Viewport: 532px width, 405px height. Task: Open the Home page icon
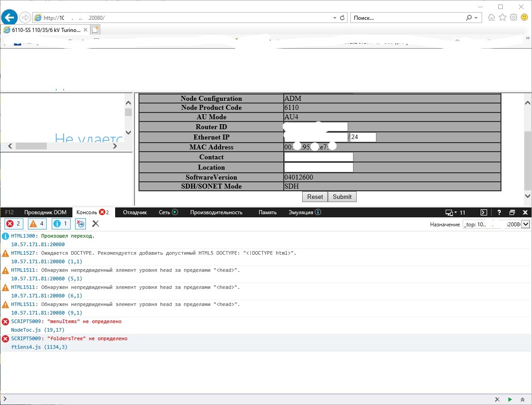click(x=492, y=18)
